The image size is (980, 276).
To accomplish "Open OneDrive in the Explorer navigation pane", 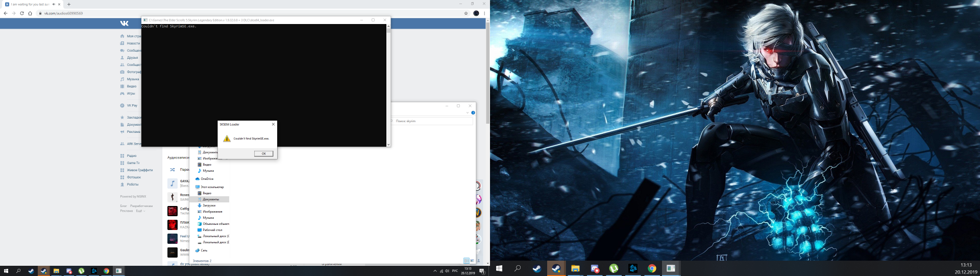I will [x=207, y=179].
